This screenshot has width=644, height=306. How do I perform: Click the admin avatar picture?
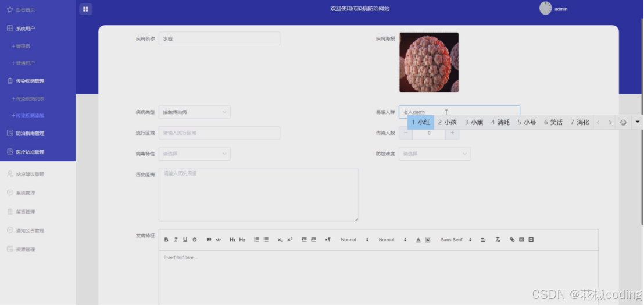pyautogui.click(x=545, y=8)
